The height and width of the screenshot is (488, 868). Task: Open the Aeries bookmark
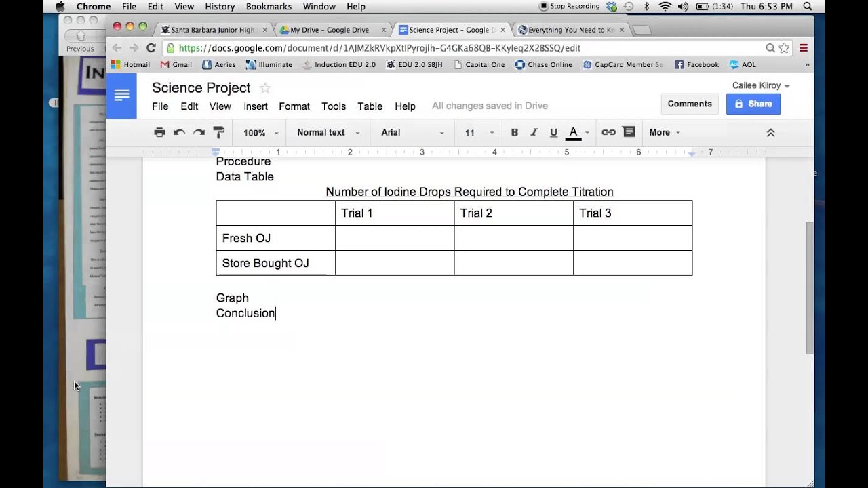(x=219, y=65)
